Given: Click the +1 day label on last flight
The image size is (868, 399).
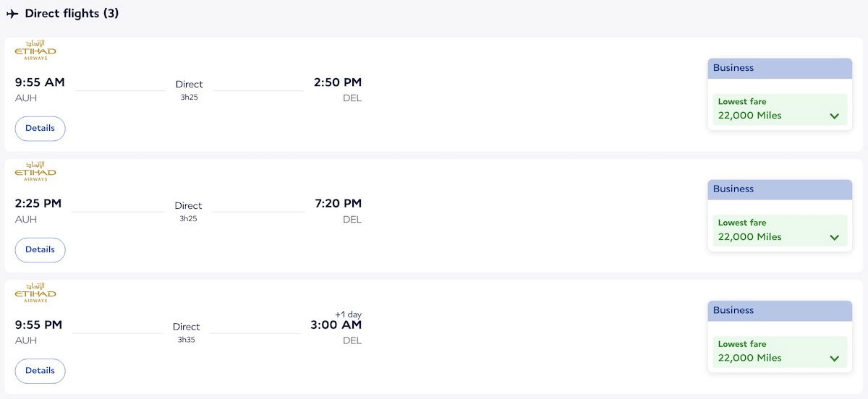Looking at the screenshot, I should [x=348, y=314].
